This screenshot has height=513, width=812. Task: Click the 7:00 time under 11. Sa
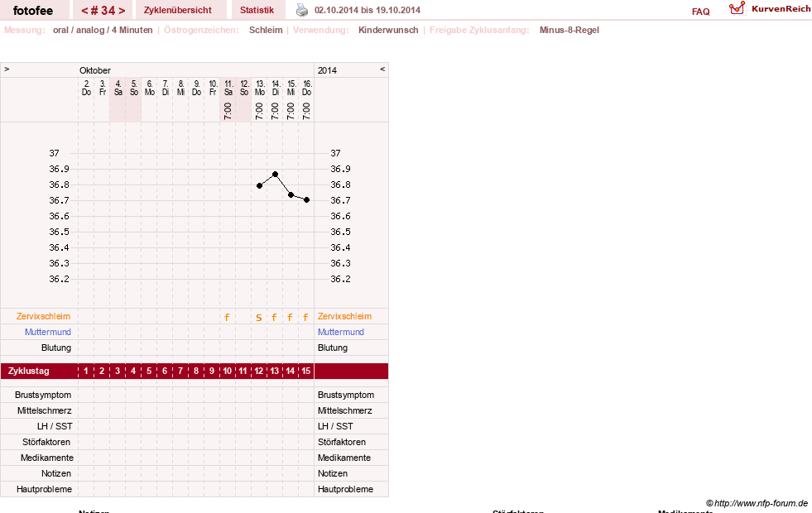228,112
